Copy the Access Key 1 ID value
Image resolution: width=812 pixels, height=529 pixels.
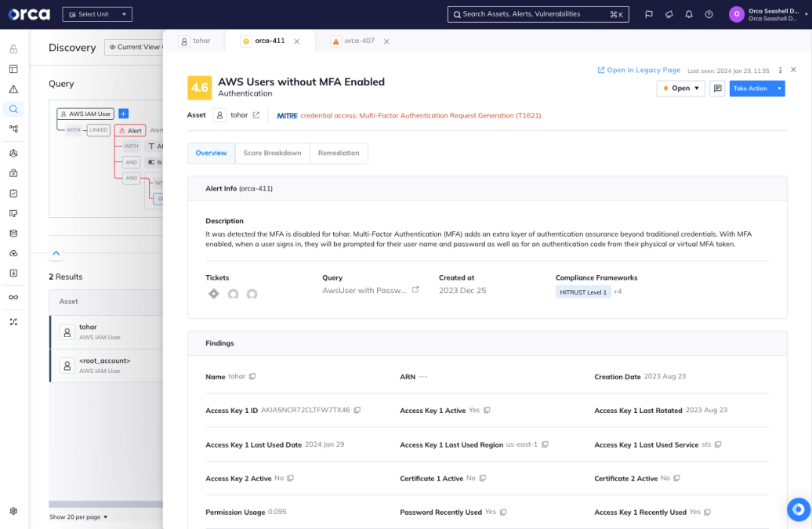(357, 410)
